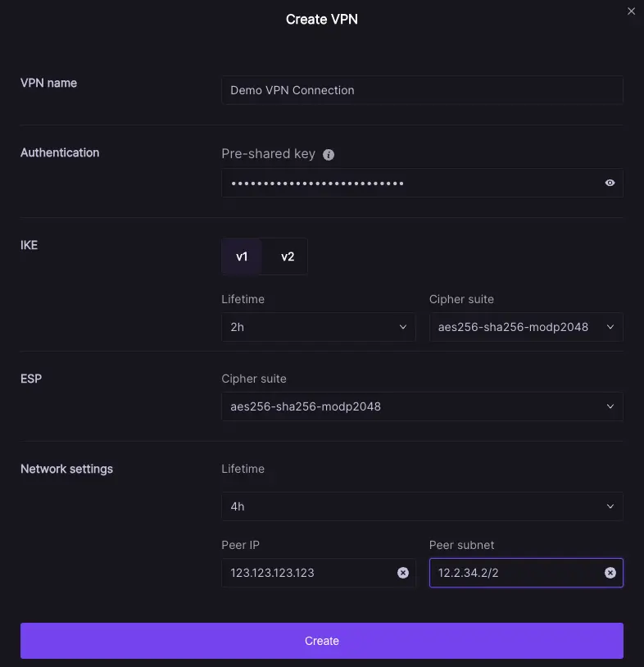
Task: Expand the ESP Cipher suite dropdown
Action: click(x=422, y=406)
